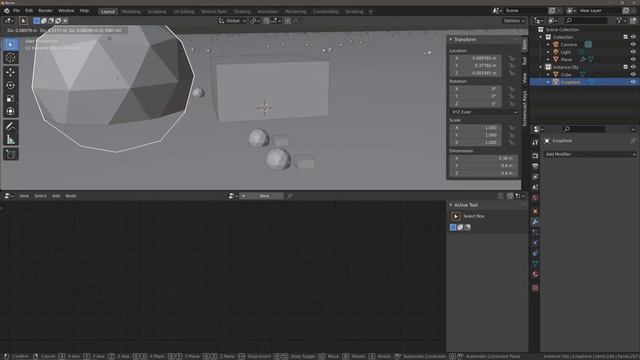This screenshot has height=360, width=640.
Task: Open the Object Data (mesh) properties tab
Action: click(535, 264)
